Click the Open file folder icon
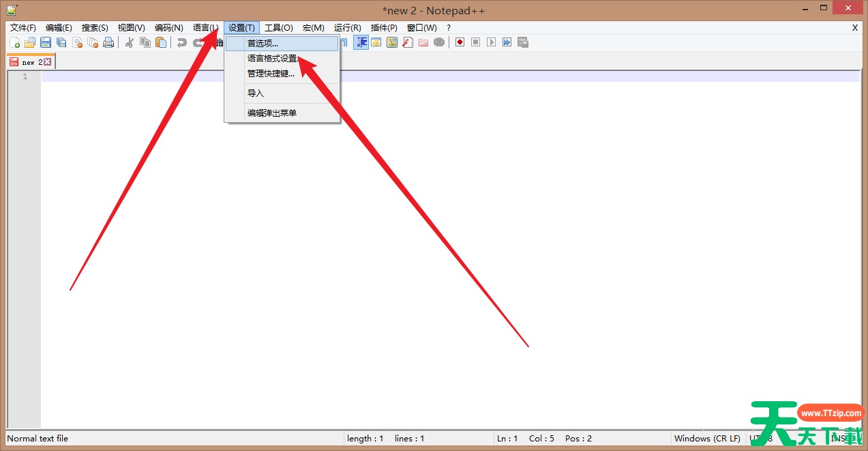The width and height of the screenshot is (868, 451). point(31,42)
